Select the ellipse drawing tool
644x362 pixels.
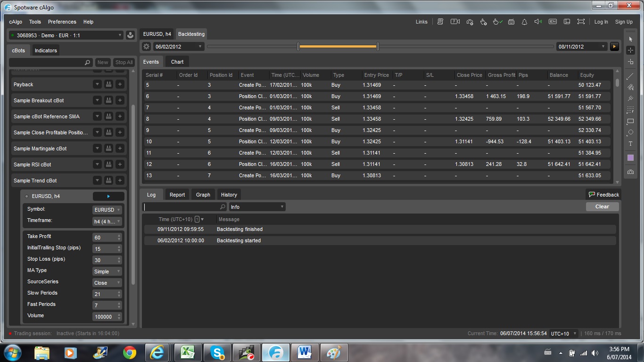[630, 132]
